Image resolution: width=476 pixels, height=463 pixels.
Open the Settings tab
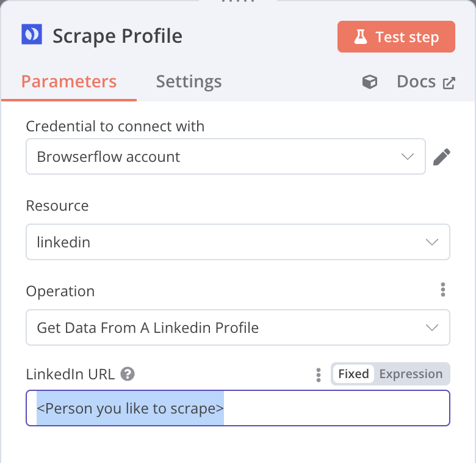click(x=189, y=82)
